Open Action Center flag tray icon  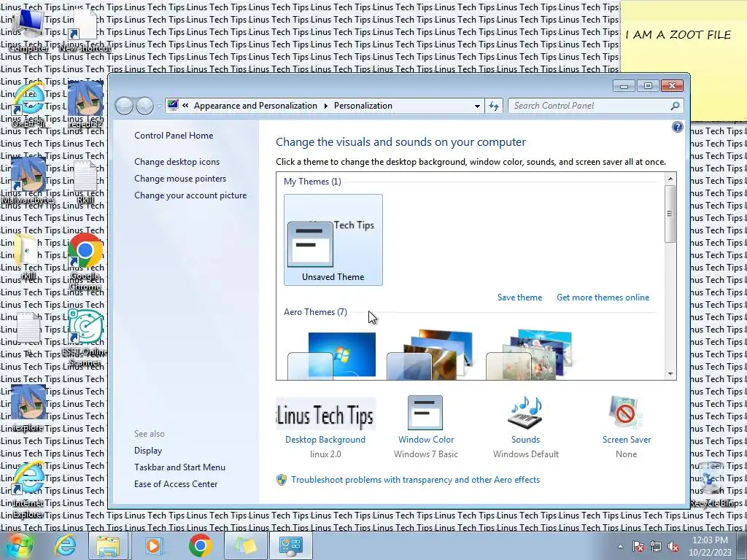[638, 546]
